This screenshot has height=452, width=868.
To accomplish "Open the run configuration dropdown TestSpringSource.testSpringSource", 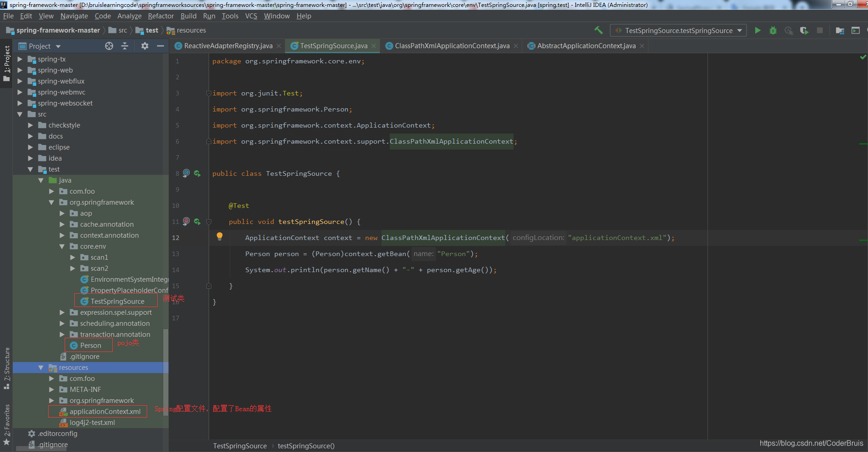I will coord(679,30).
